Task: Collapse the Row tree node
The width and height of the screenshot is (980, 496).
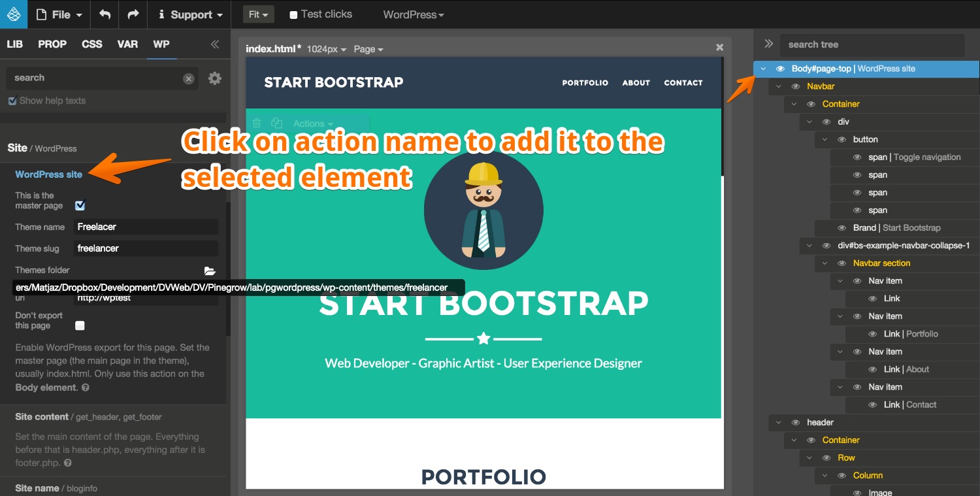Action: pos(809,457)
